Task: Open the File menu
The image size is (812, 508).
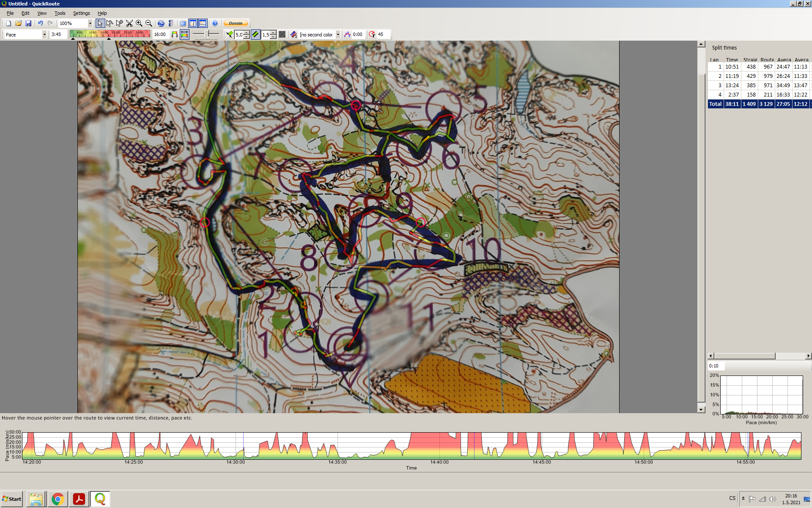Action: coord(10,13)
